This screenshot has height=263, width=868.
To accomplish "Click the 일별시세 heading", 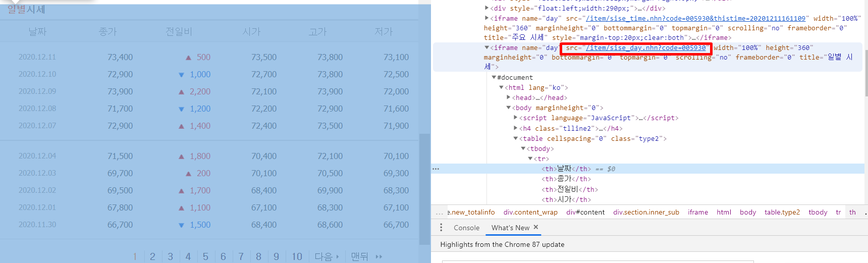I will click(x=26, y=9).
